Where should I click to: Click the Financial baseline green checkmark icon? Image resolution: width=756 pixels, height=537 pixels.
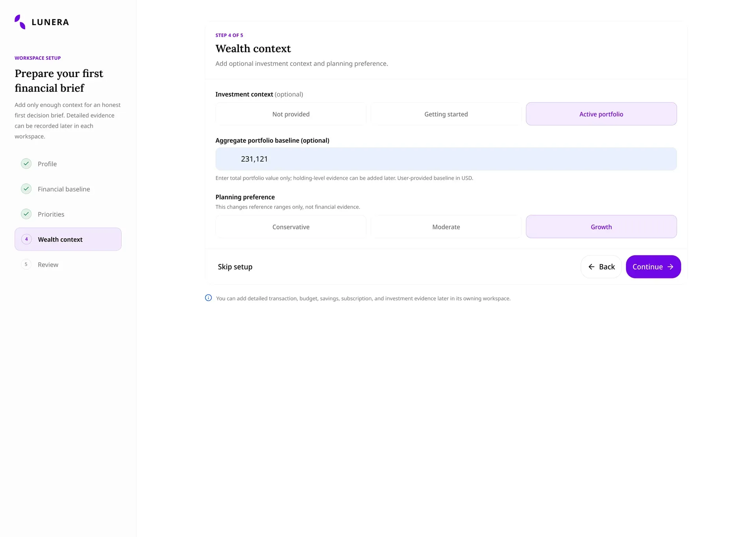[26, 189]
